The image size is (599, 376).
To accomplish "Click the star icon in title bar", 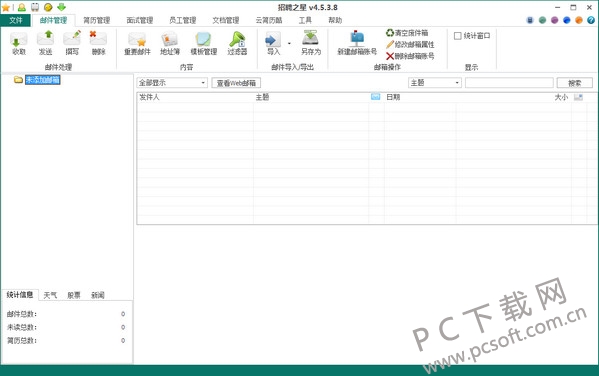I will [x=6, y=7].
